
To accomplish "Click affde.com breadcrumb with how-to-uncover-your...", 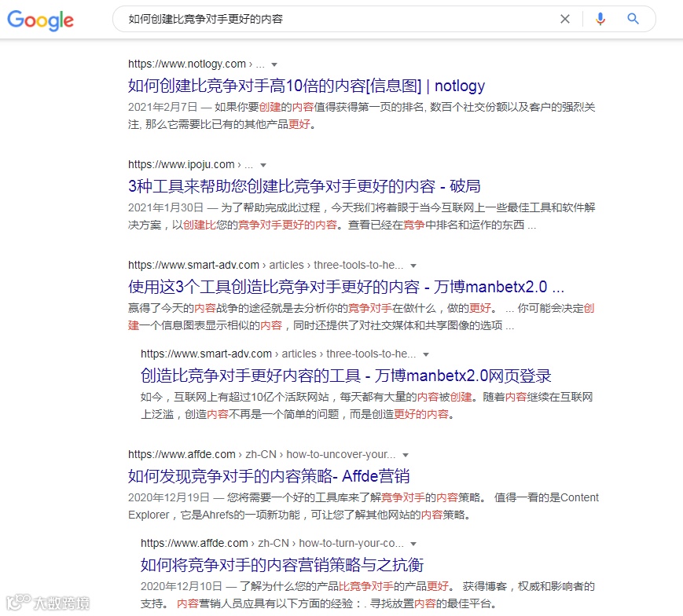I will coord(262,454).
